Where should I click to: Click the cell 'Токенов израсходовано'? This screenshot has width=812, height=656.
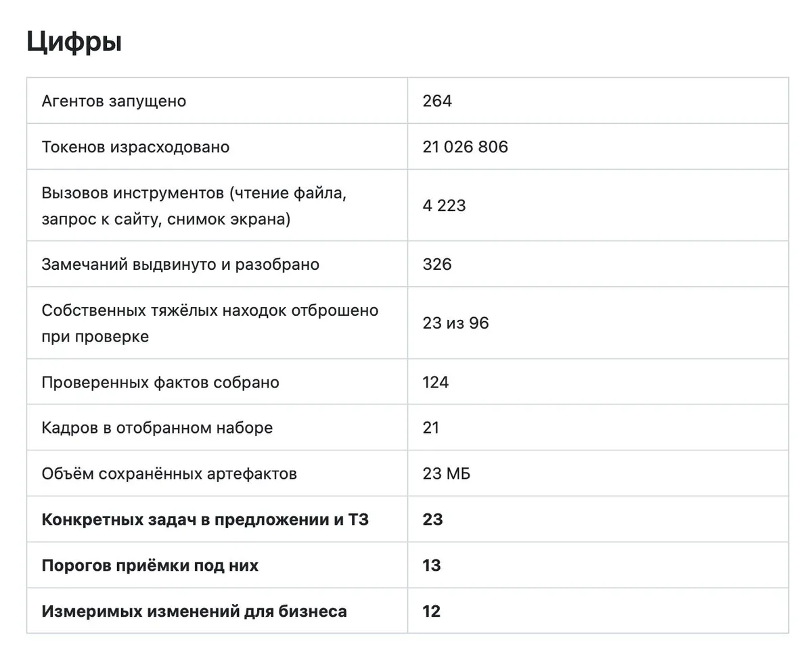[217, 147]
